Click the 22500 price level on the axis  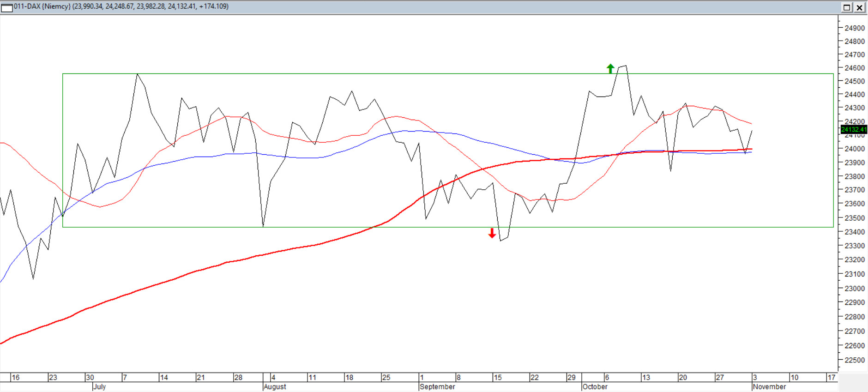[854, 360]
